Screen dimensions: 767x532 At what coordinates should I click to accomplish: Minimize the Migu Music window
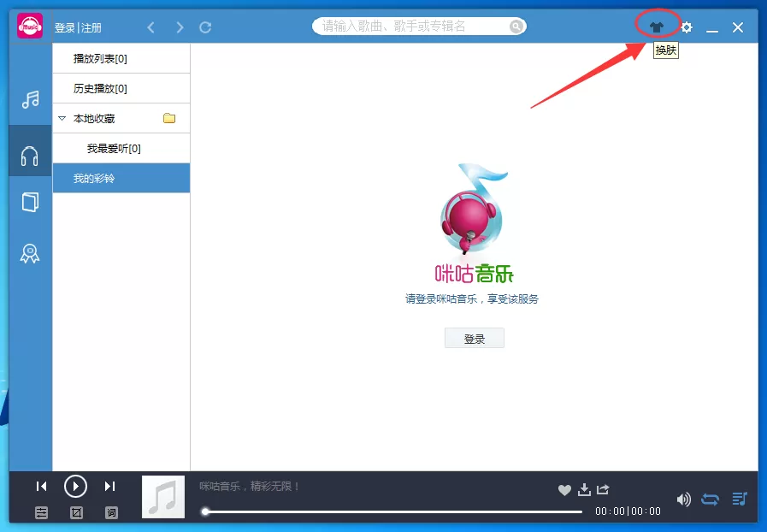click(x=712, y=30)
